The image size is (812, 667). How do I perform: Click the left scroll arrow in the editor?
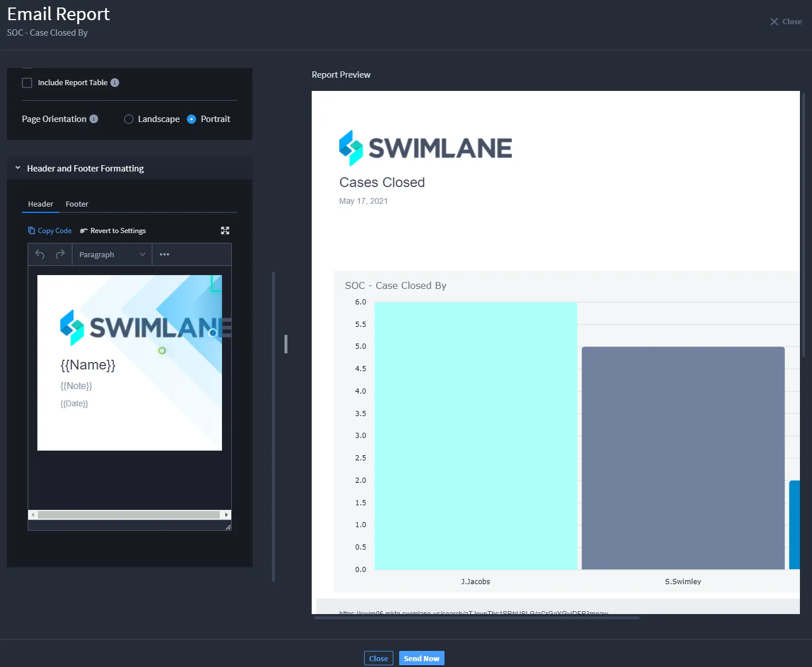pos(33,514)
